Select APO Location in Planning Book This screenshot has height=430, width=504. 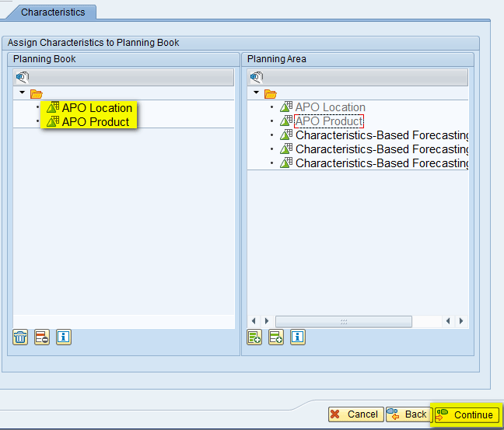click(97, 108)
